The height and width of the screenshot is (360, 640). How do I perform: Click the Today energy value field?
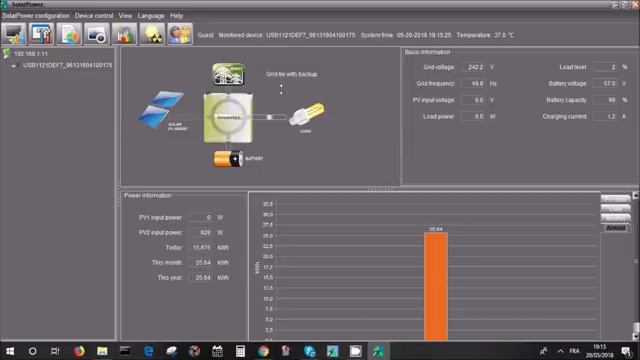[x=200, y=248]
